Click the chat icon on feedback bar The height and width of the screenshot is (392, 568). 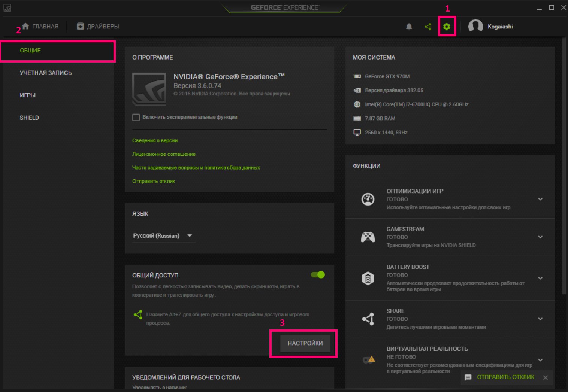[x=468, y=377]
